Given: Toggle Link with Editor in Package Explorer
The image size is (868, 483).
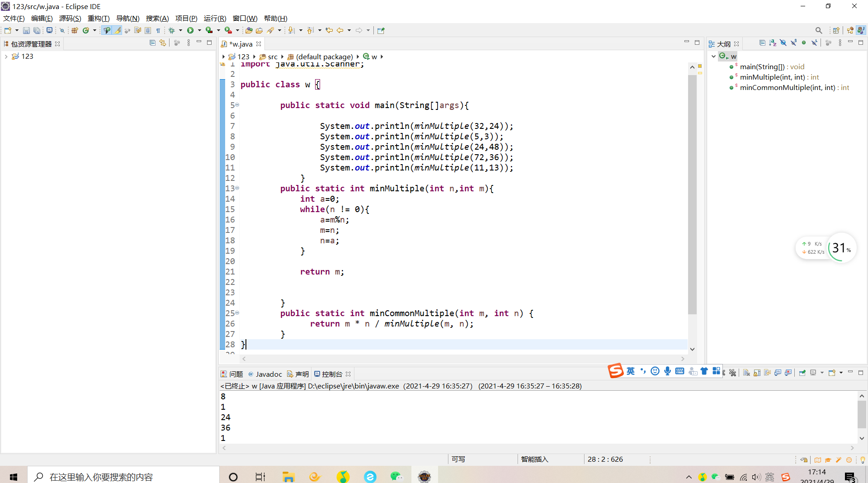Looking at the screenshot, I should 163,43.
